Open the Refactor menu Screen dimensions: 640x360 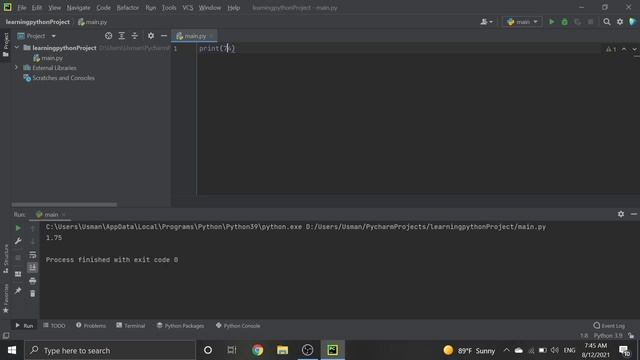tap(128, 8)
